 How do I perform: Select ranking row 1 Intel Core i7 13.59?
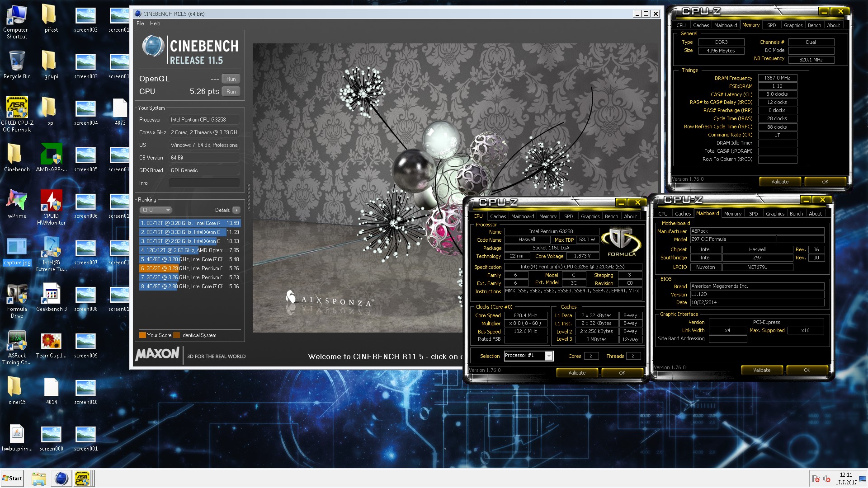tap(190, 223)
